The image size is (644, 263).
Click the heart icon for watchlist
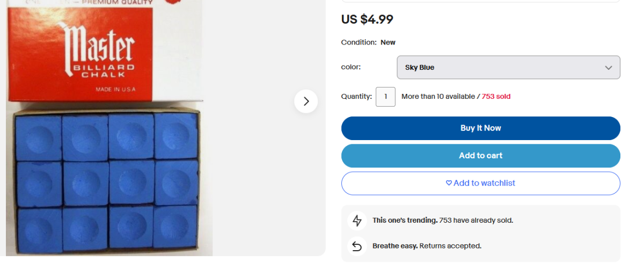449,183
